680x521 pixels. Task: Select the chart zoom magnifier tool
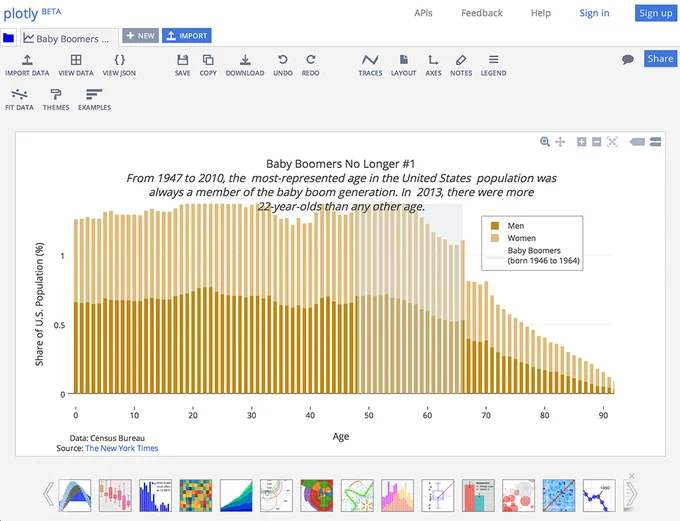coord(545,141)
